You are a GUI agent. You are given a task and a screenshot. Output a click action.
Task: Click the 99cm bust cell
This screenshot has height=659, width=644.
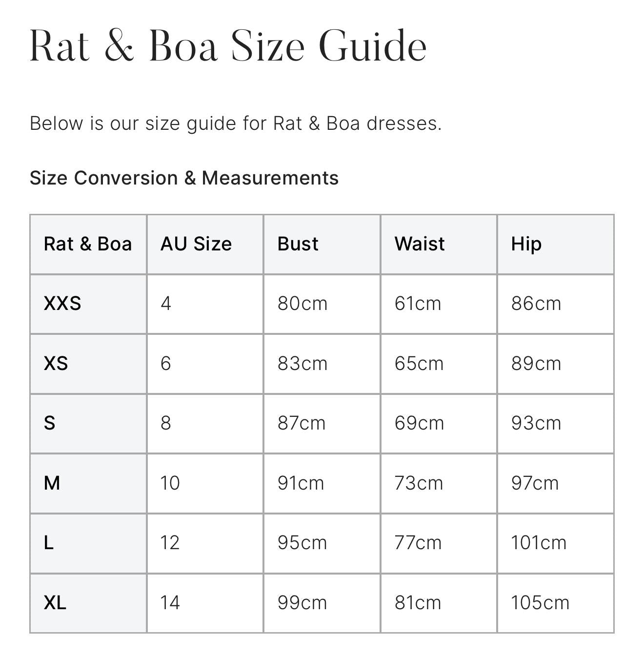pos(302,603)
